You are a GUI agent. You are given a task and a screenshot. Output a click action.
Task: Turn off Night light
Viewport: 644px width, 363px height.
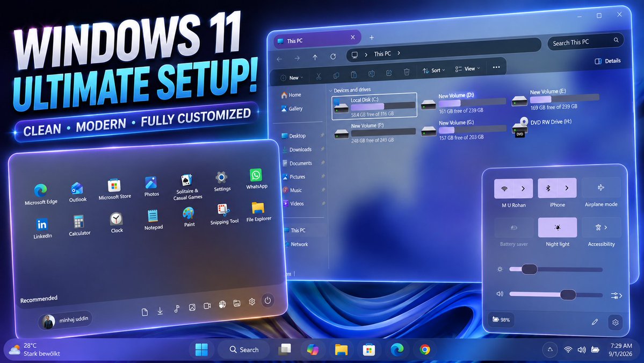(558, 227)
